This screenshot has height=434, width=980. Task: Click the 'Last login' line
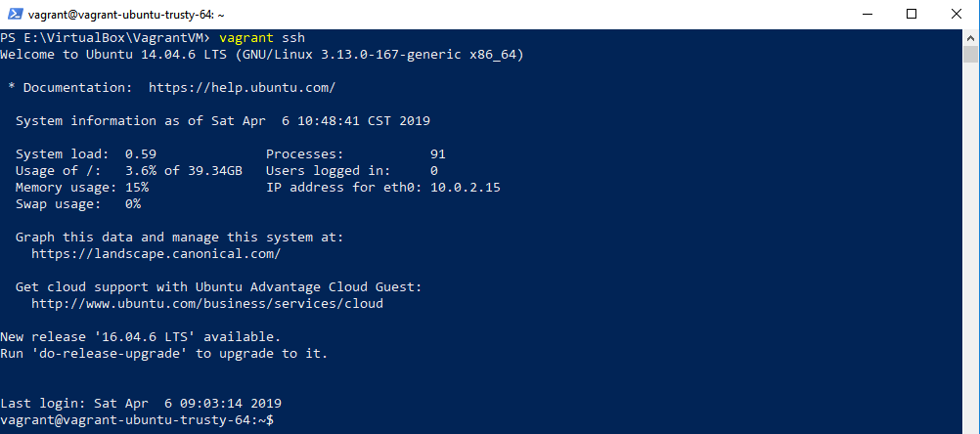click(x=140, y=403)
